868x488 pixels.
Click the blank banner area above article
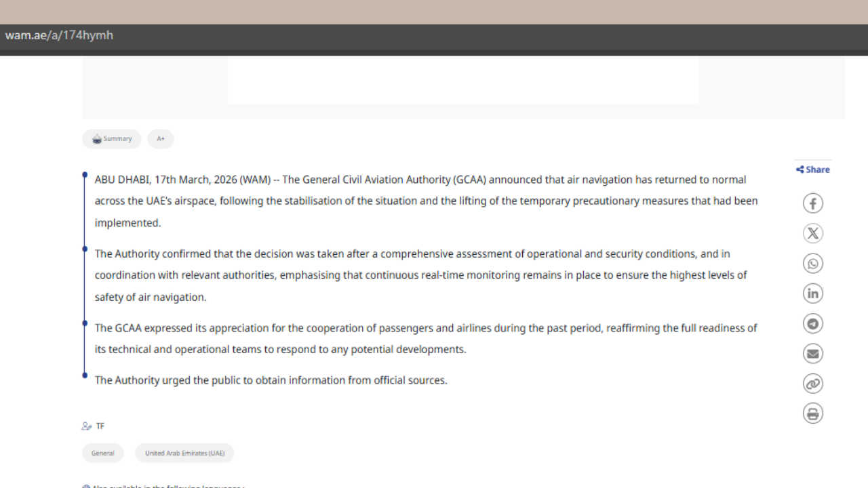pos(462,80)
